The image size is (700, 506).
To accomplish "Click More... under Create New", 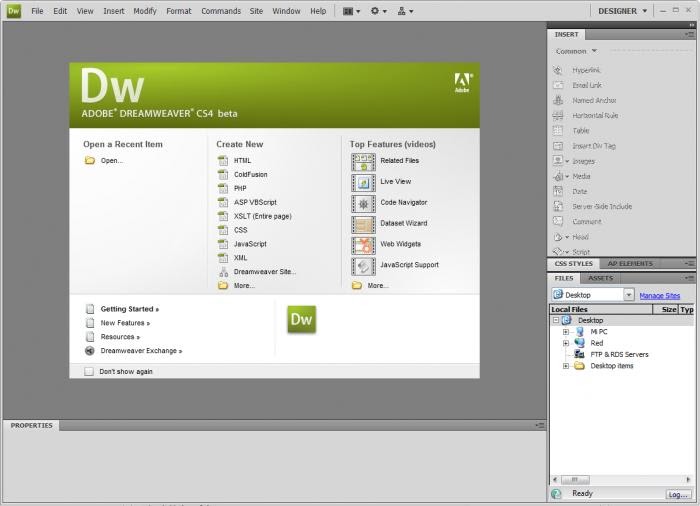I will [244, 286].
